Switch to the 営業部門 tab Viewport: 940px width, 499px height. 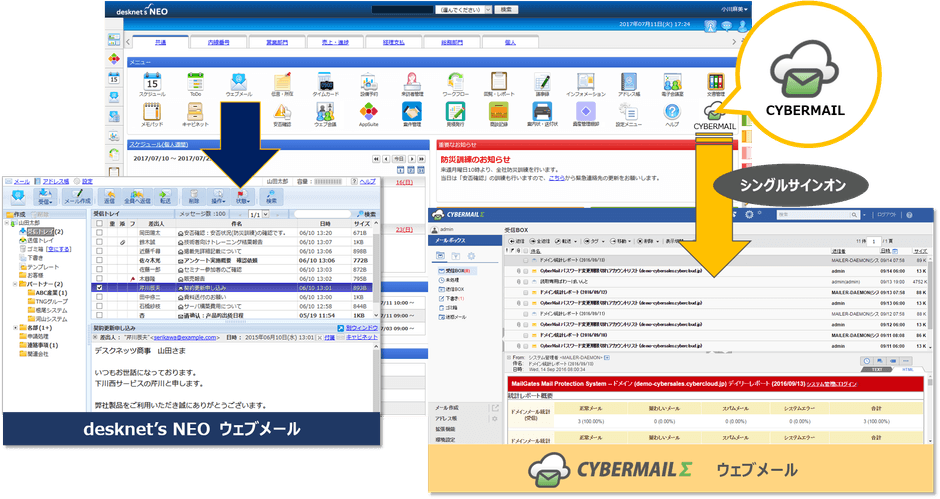coord(276,43)
